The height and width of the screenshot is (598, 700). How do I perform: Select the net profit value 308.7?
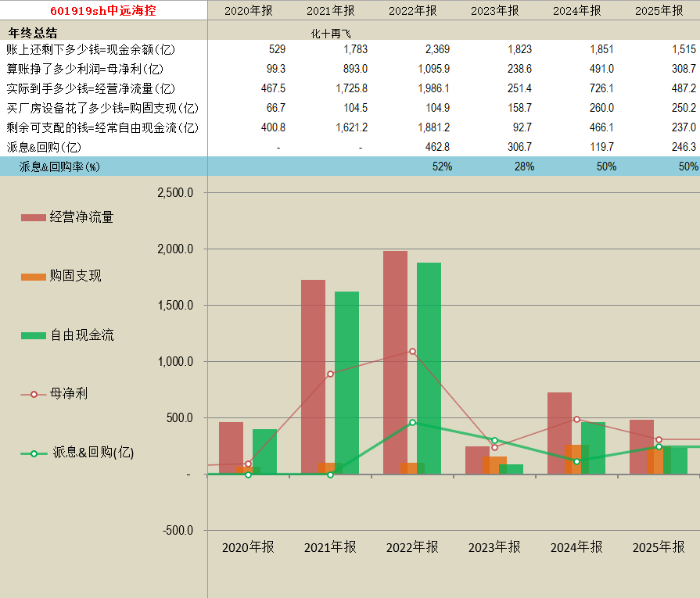pos(684,69)
